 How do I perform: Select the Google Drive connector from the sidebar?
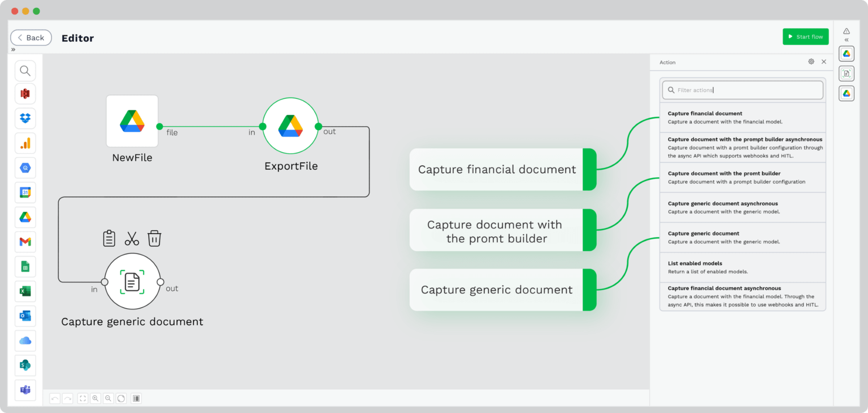[x=25, y=217]
